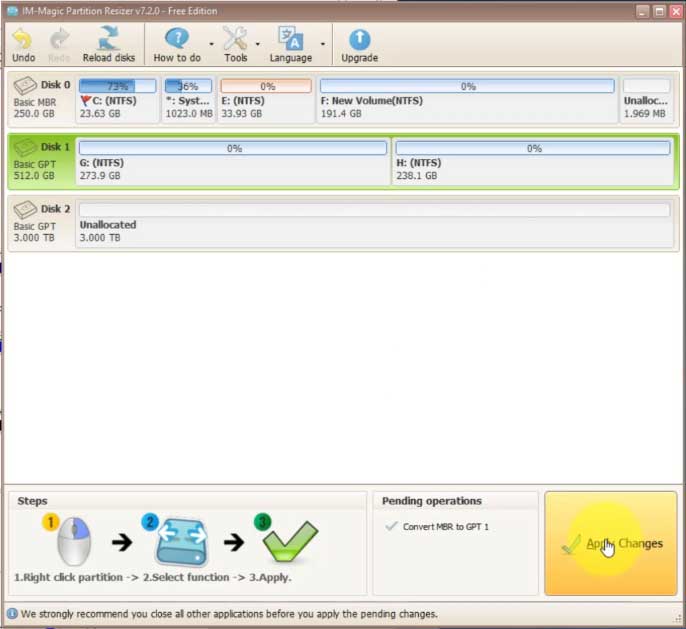This screenshot has height=629, width=686.
Task: Select the G: (NTFS) 273.9 GB partition
Action: click(233, 161)
